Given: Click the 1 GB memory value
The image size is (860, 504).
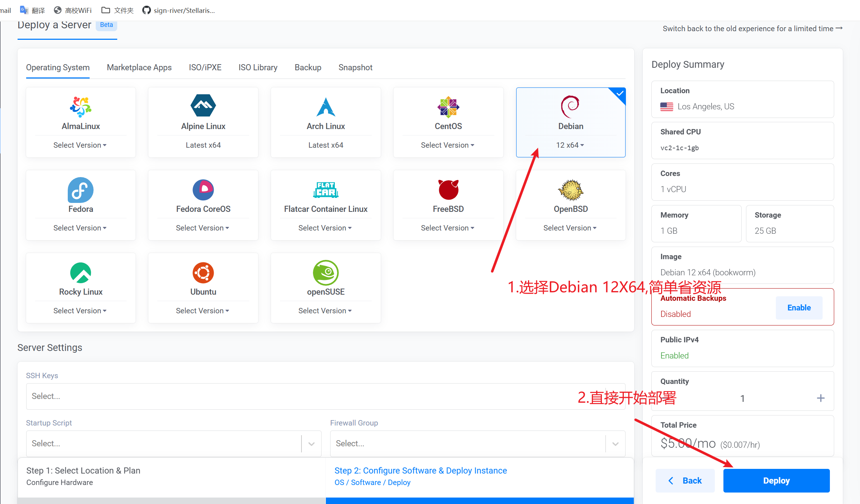Looking at the screenshot, I should coord(669,231).
